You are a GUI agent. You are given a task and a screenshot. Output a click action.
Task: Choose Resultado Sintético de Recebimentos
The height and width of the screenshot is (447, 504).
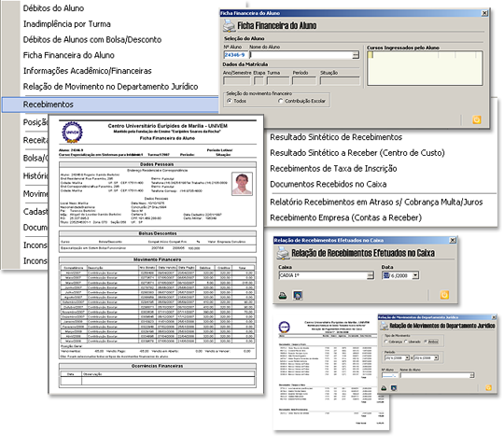(x=336, y=137)
